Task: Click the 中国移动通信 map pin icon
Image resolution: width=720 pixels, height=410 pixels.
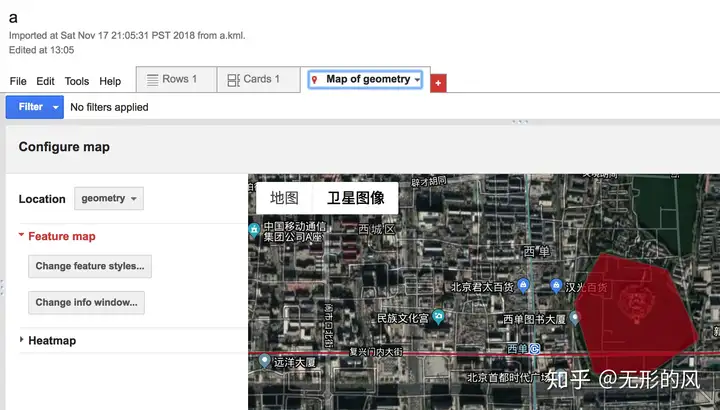Action: 254,230
